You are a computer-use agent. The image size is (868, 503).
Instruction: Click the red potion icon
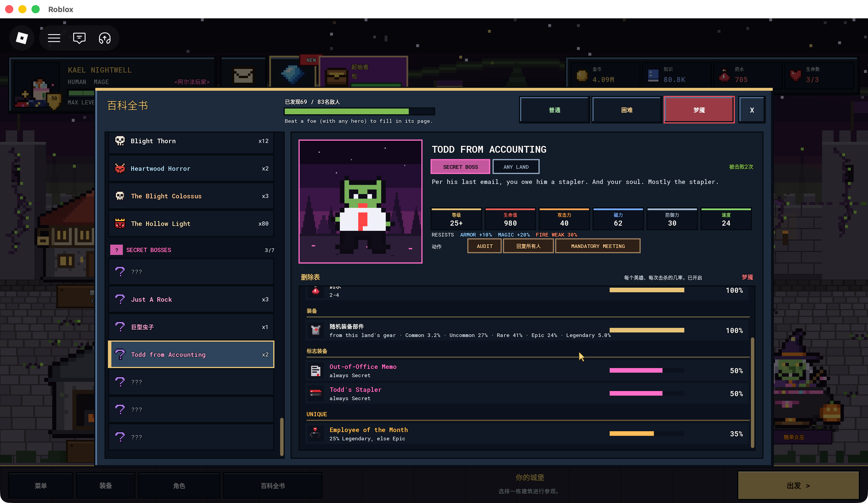click(724, 76)
